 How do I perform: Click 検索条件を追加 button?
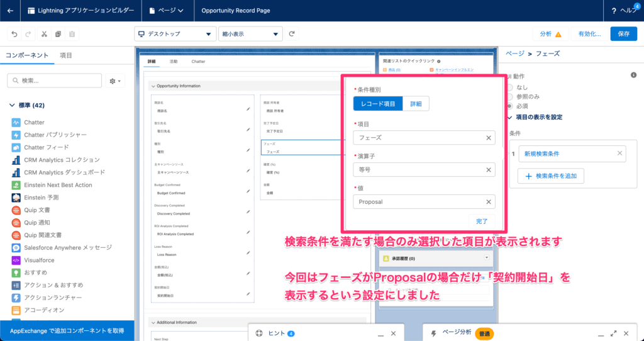[x=551, y=176]
